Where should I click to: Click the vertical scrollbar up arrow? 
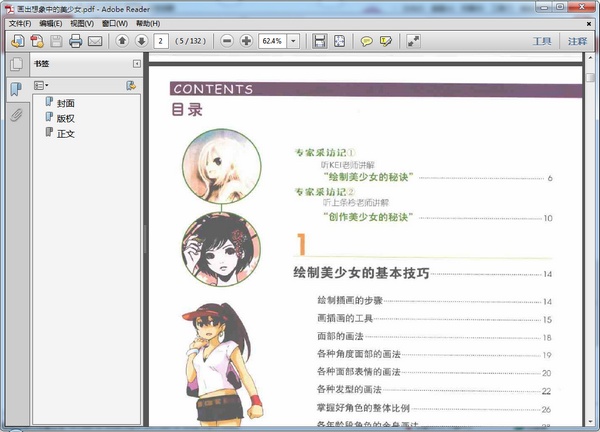coord(590,58)
